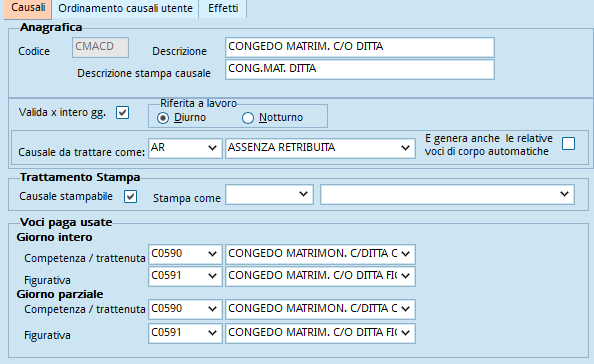
Task: Select the Notturno radio button
Action: [248, 118]
